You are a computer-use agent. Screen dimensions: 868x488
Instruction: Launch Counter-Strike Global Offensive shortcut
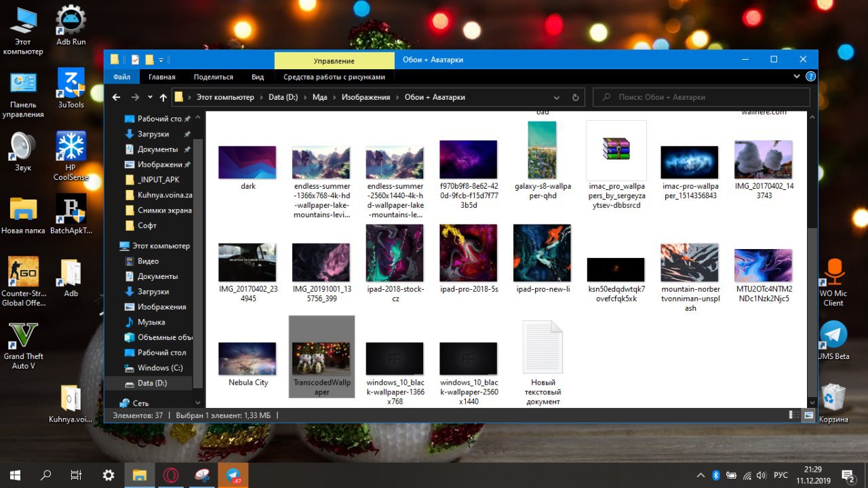[23, 282]
